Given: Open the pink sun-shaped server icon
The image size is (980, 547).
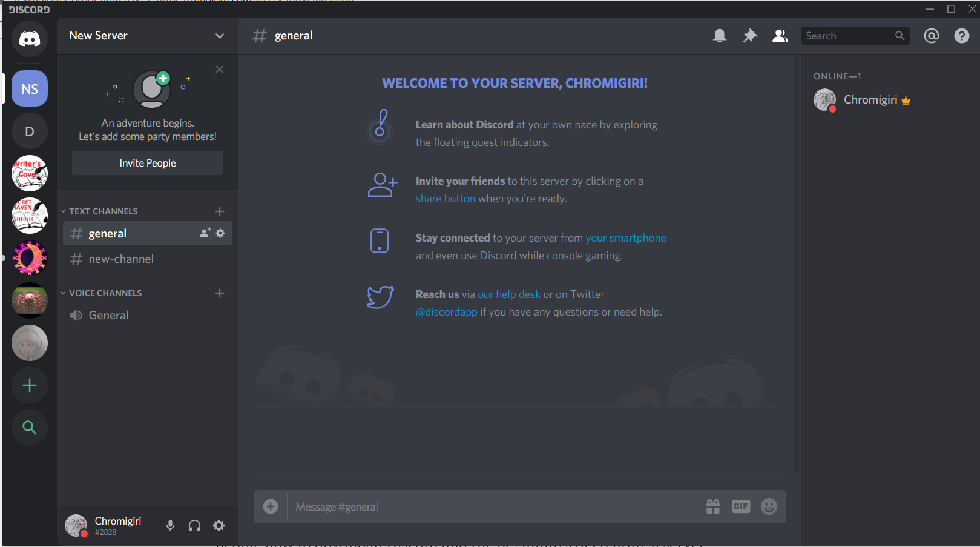Looking at the screenshot, I should (30, 258).
